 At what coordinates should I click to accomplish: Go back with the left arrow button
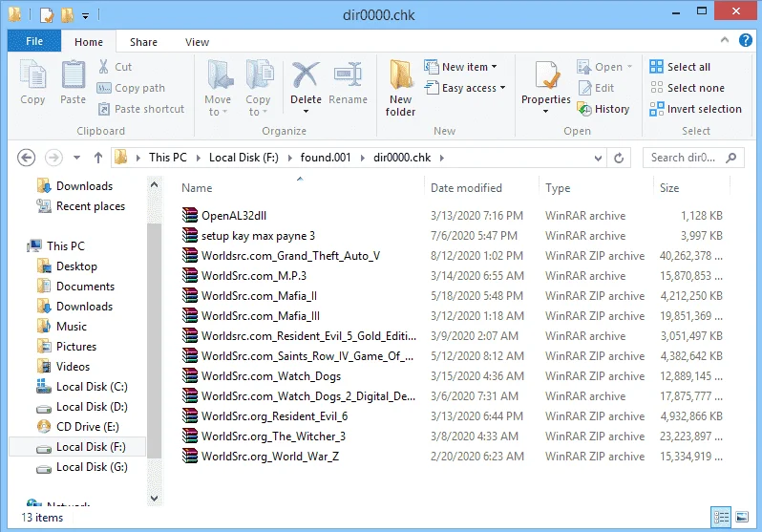tap(26, 158)
